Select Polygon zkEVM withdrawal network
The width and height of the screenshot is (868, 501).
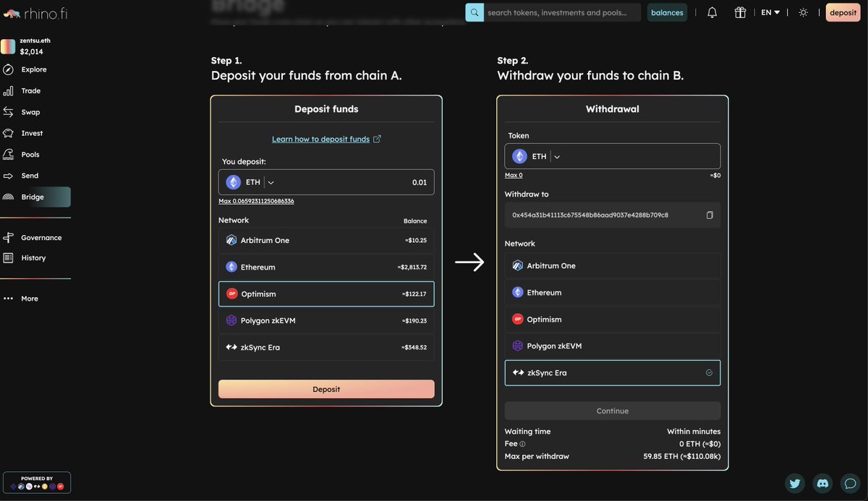coord(613,346)
